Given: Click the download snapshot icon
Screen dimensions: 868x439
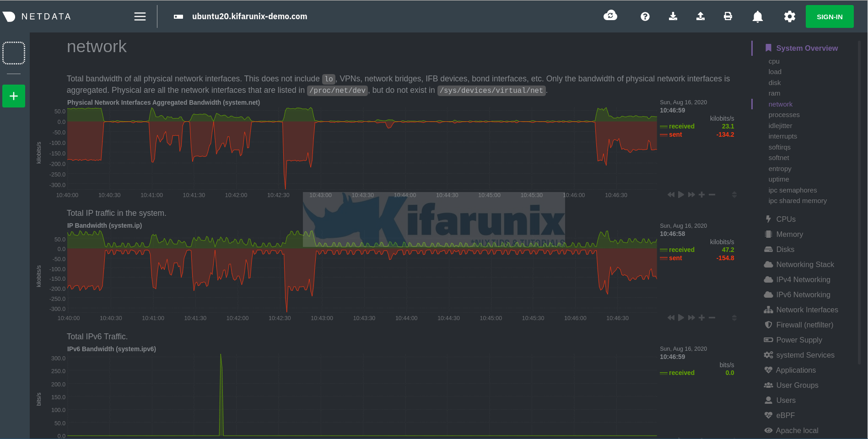Looking at the screenshot, I should [673, 16].
